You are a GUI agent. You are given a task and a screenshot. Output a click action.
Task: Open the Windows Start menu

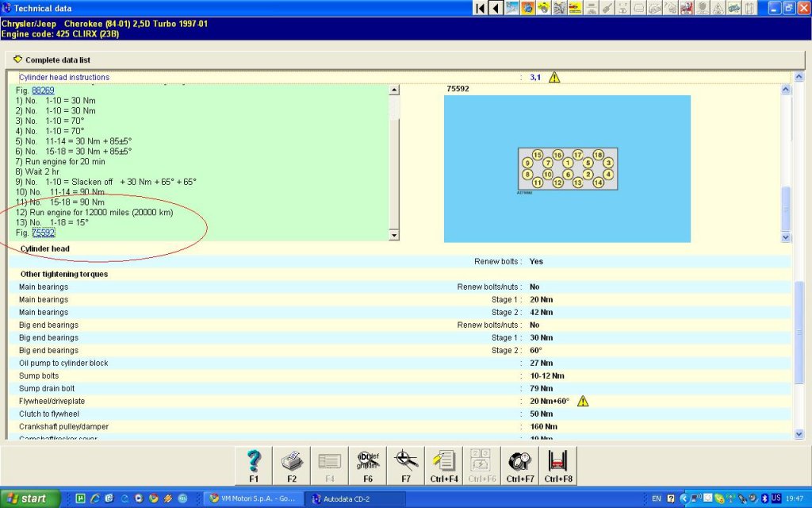(29, 498)
